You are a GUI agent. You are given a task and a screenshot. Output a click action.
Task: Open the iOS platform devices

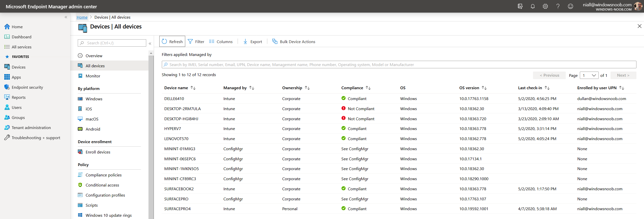pos(85,109)
